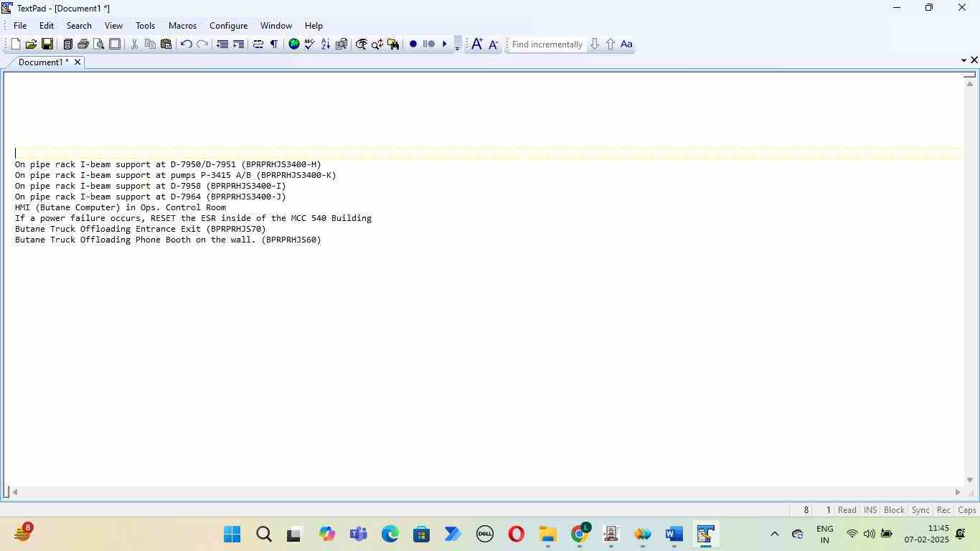The width and height of the screenshot is (980, 551).
Task: Sort lines with A-Z icon
Action: [326, 44]
